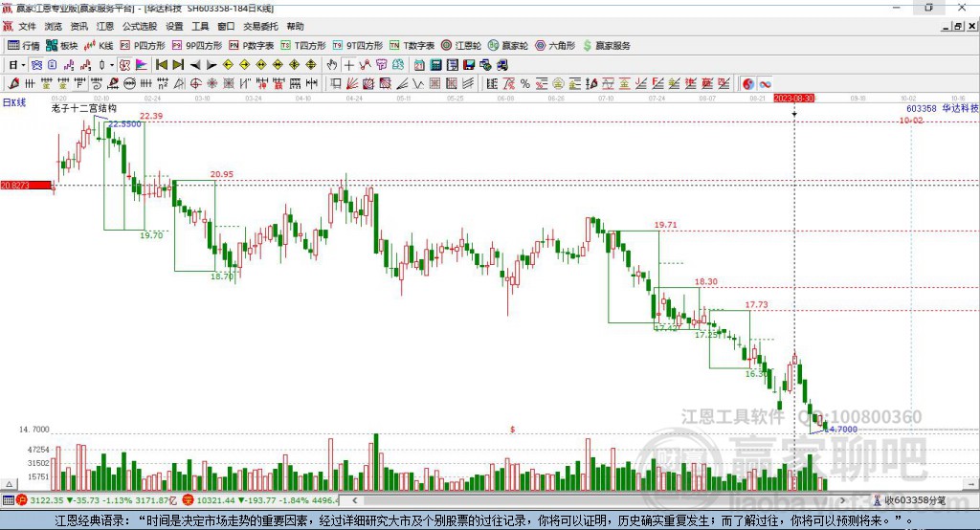
Task: Click the red floppy save icon
Action: pos(469,65)
